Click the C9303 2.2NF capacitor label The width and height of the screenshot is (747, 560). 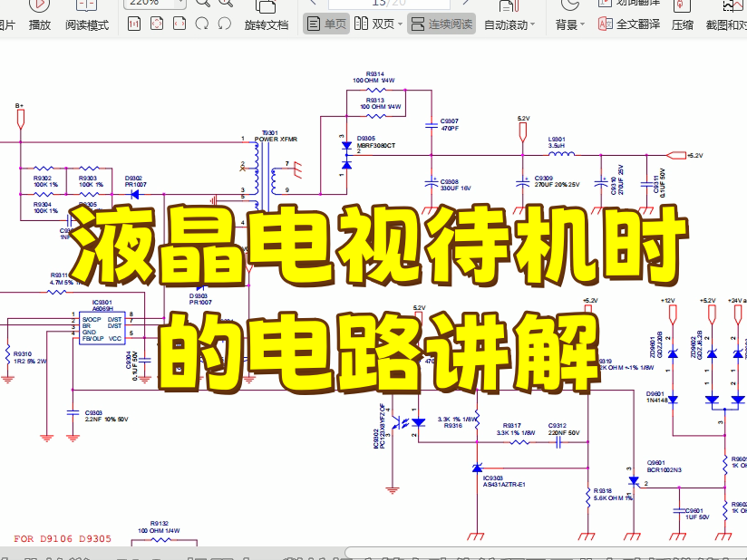pos(106,416)
